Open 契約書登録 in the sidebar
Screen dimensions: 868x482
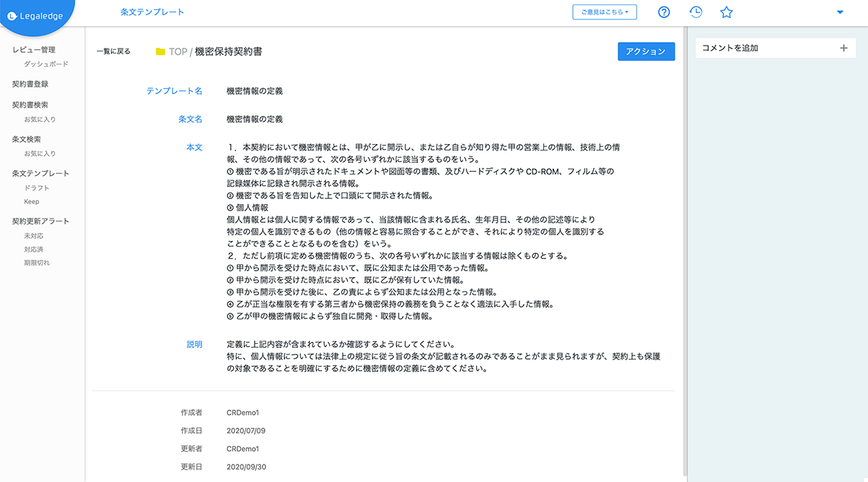30,84
